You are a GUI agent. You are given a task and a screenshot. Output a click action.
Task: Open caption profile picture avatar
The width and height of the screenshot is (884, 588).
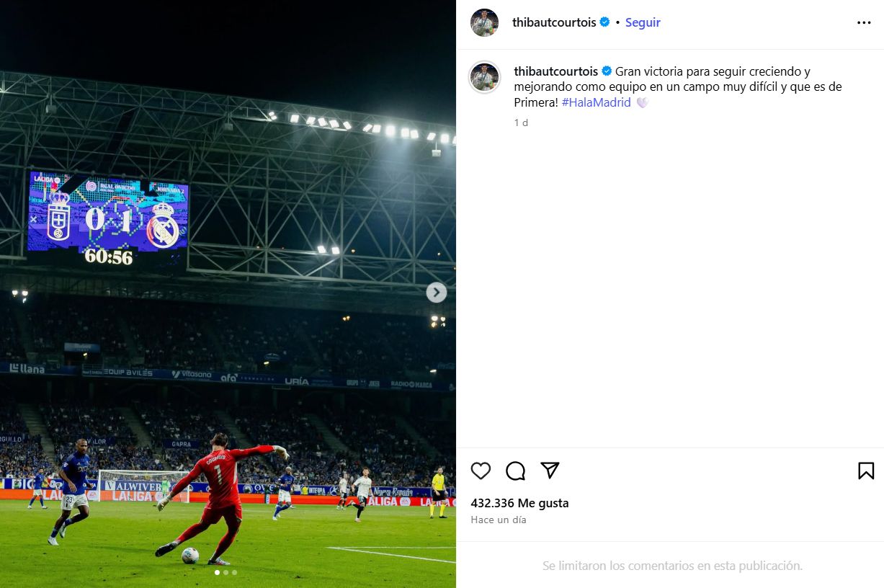[485, 77]
